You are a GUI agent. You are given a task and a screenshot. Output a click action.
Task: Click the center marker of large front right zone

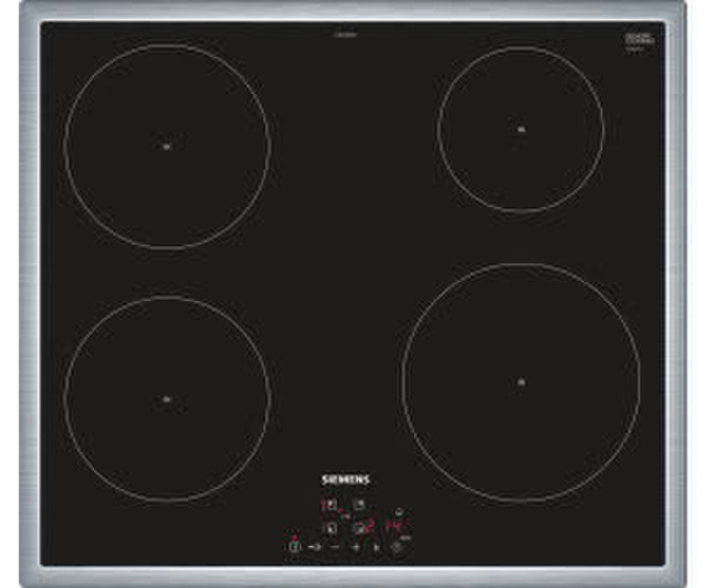(x=521, y=381)
